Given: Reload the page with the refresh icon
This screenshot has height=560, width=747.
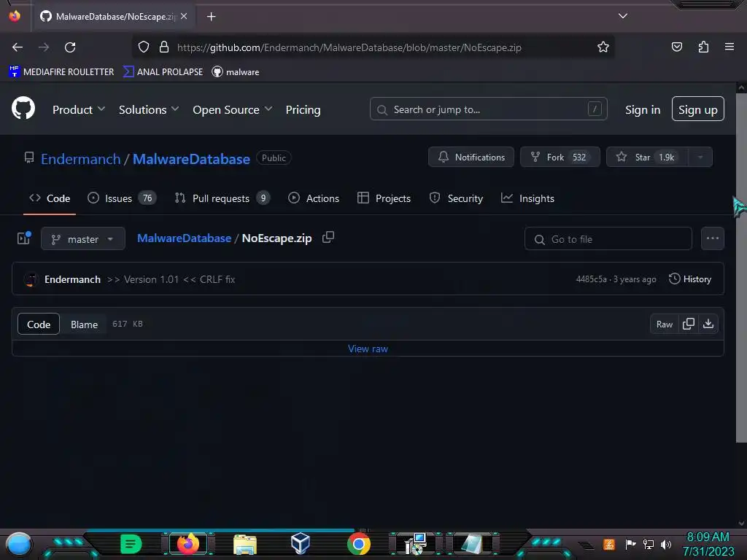Looking at the screenshot, I should coord(70,47).
